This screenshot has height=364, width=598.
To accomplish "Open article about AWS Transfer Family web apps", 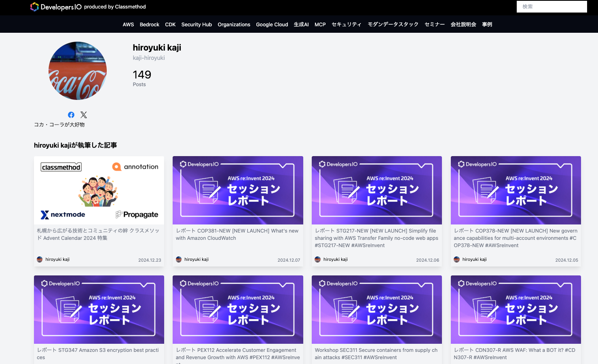I will click(376, 238).
